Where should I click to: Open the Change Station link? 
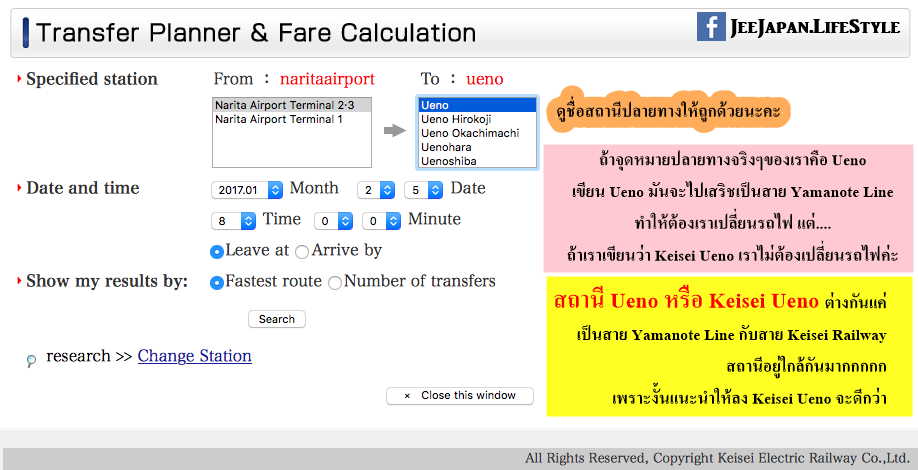pyautogui.click(x=194, y=356)
